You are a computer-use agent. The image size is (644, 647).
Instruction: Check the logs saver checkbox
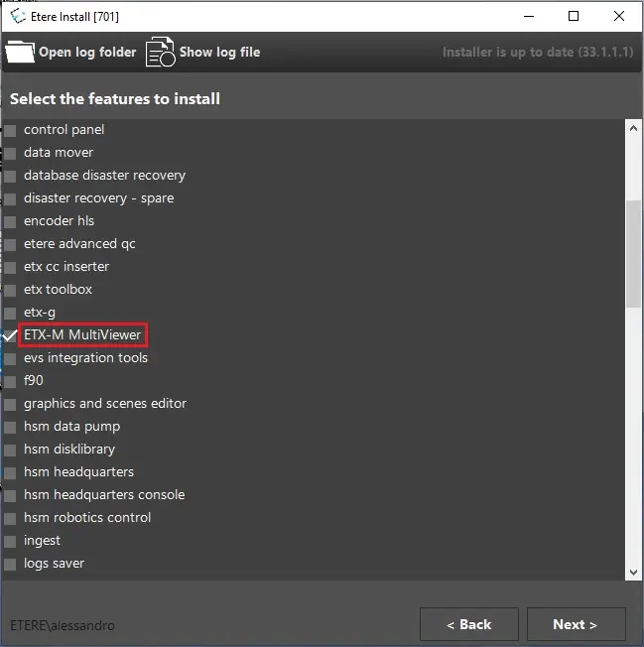(x=10, y=564)
